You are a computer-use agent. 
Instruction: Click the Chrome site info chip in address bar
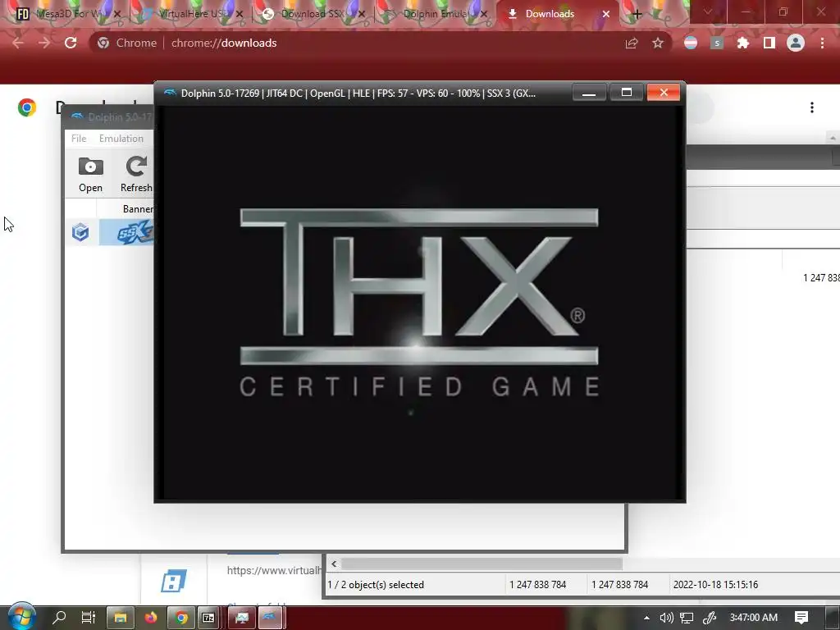point(127,43)
